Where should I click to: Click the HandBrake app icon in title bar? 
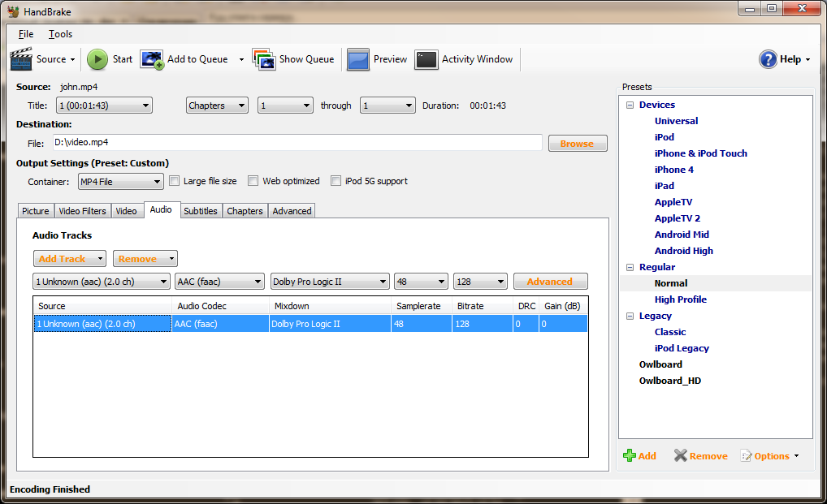[x=13, y=11]
